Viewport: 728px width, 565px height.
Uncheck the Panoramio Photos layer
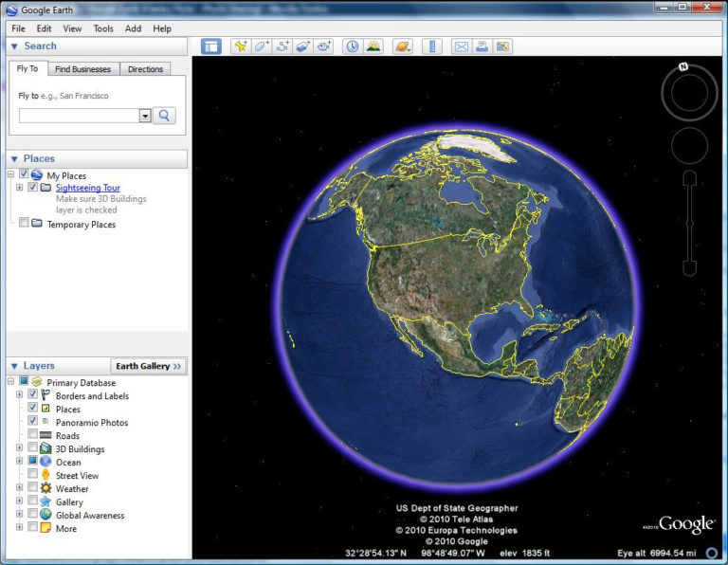[32, 421]
